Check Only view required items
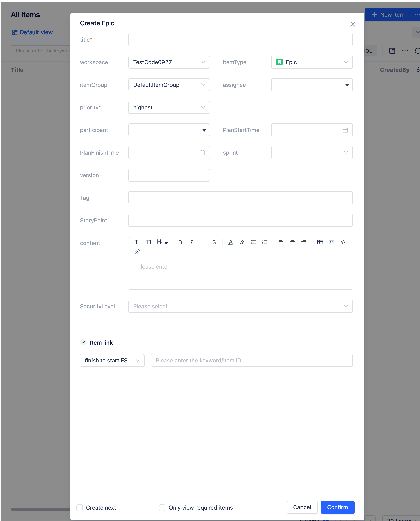Screen dimensions: 420x521 (x=162, y=507)
